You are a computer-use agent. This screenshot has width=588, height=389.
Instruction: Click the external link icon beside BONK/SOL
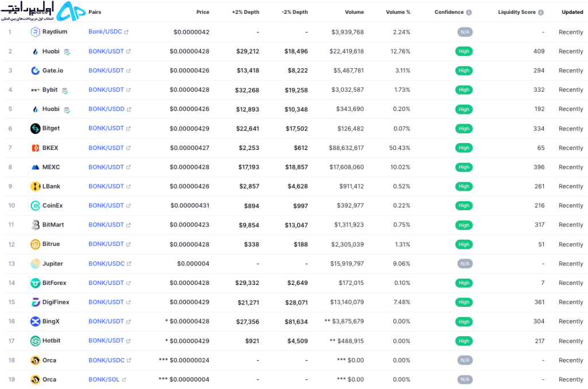[124, 380]
